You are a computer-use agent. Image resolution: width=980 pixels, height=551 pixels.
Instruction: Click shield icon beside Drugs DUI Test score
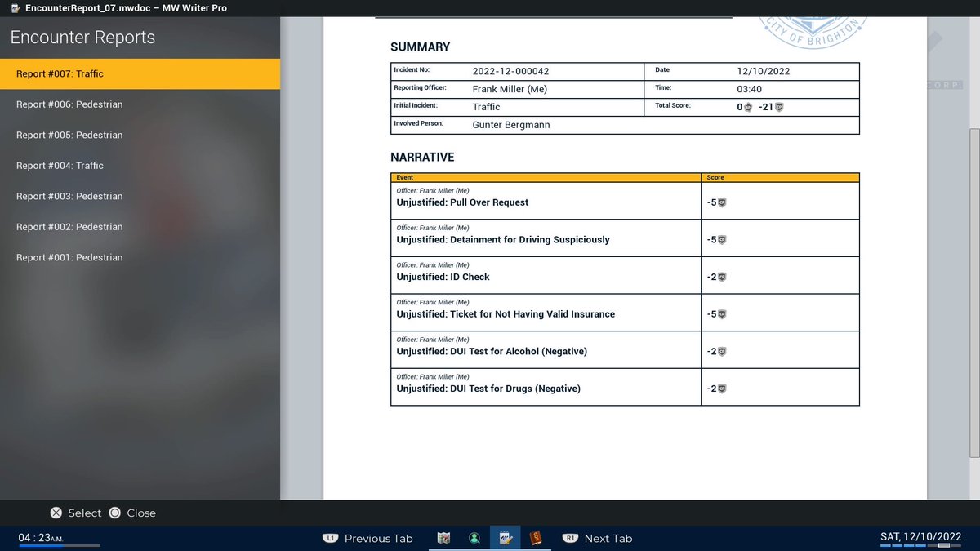722,389
